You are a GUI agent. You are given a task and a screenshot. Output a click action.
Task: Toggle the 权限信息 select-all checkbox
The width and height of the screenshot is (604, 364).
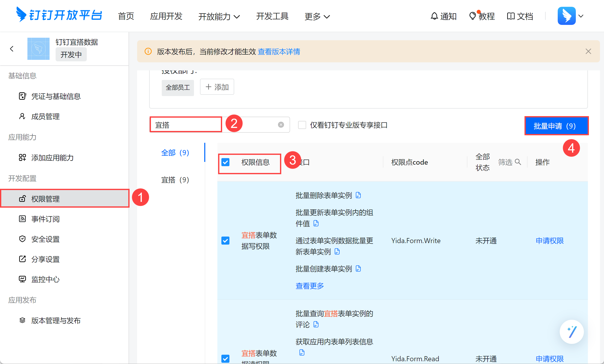pyautogui.click(x=226, y=162)
